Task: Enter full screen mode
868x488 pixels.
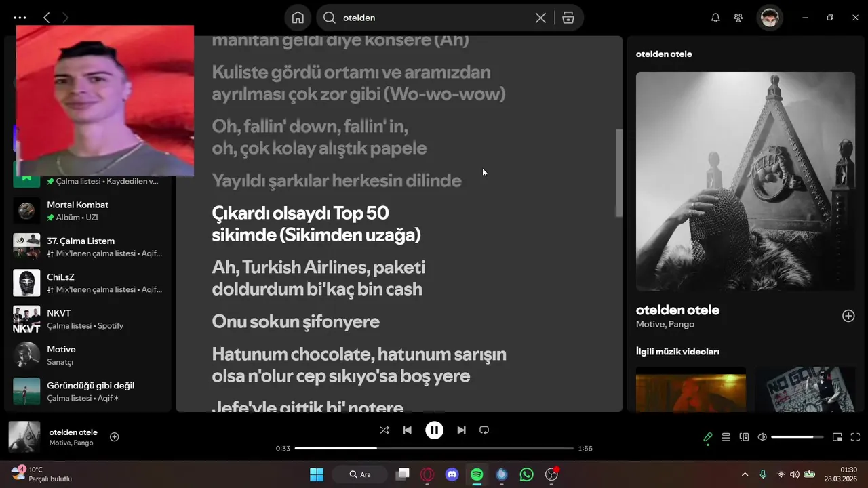Action: [x=855, y=437]
